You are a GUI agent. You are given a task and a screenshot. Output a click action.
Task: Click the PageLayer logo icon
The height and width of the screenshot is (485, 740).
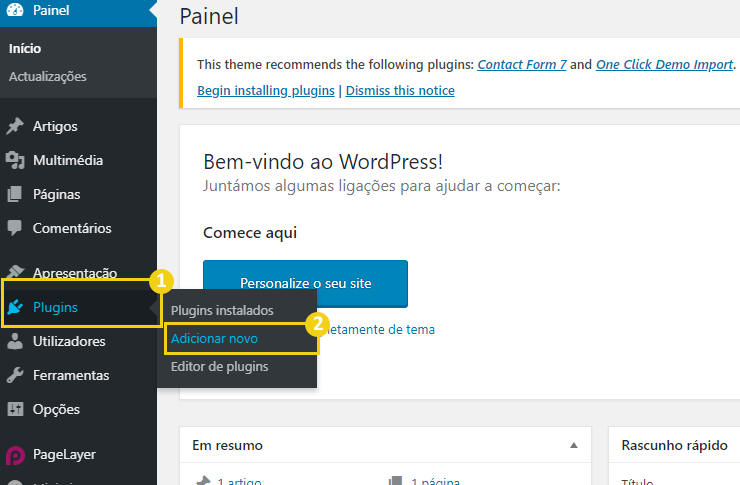point(15,455)
